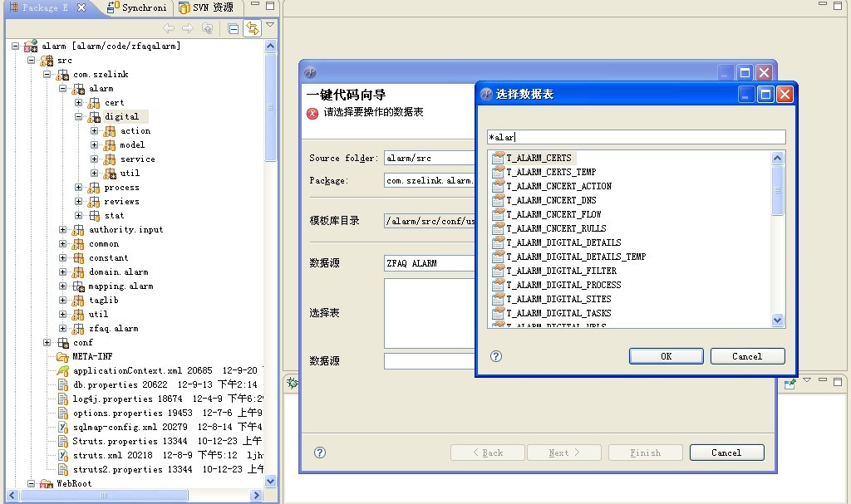This screenshot has width=851, height=504.
Task: Collapse the src folder node
Action: pyautogui.click(x=31, y=61)
